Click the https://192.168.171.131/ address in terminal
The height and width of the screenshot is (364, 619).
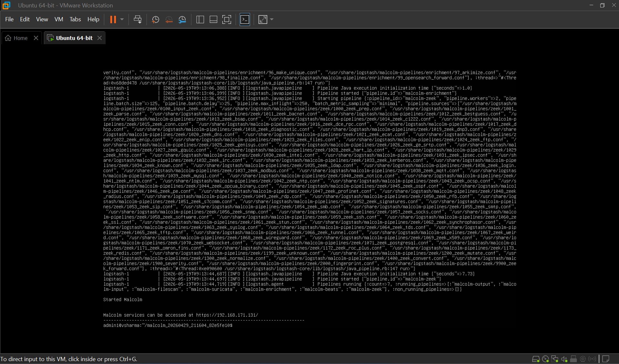227,315
